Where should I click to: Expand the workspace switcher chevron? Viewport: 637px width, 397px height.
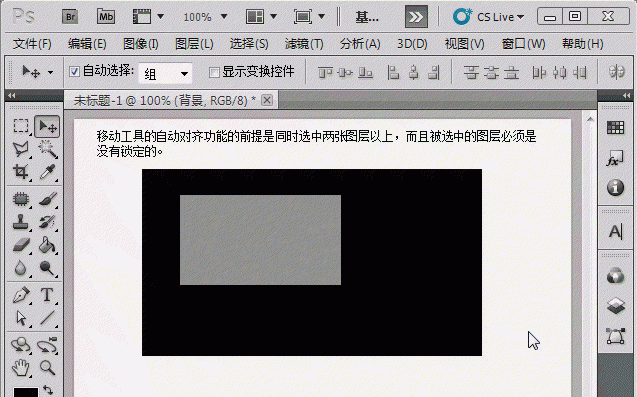point(416,17)
